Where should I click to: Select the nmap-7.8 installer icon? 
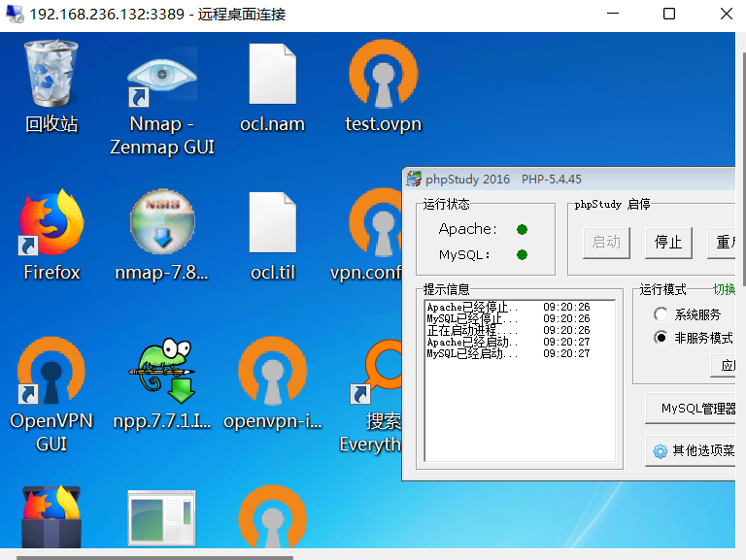pos(162,225)
